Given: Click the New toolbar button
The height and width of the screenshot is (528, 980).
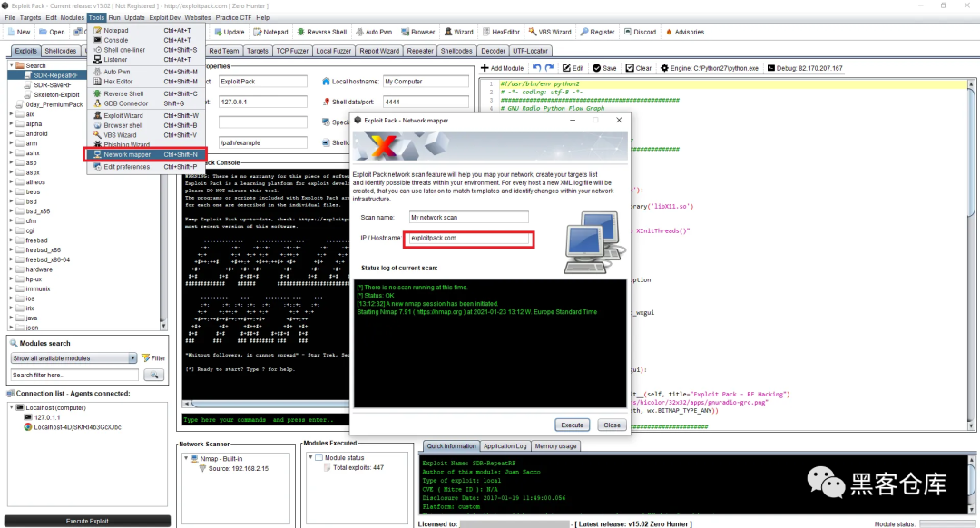Looking at the screenshot, I should 19,32.
